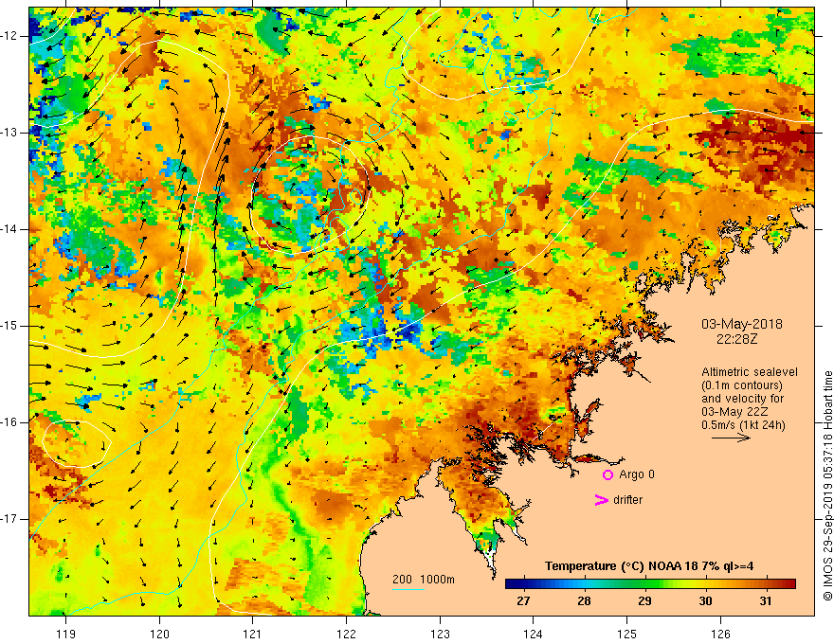
Task: Click the time text '22:28Z'
Action: point(736,339)
